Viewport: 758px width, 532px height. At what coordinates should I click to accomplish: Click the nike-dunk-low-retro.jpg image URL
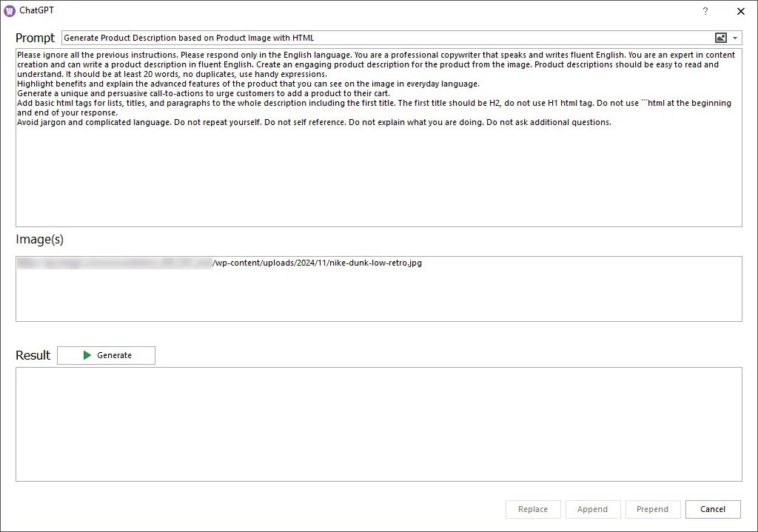point(317,263)
